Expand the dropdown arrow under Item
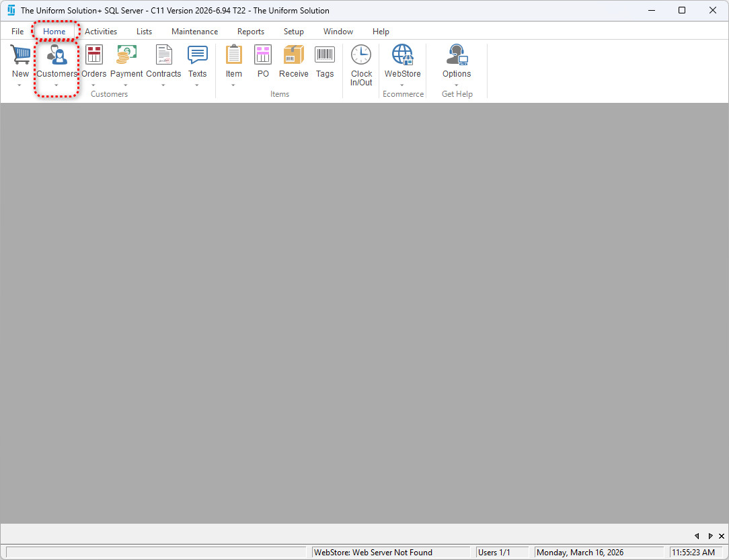The image size is (729, 560). pos(233,85)
